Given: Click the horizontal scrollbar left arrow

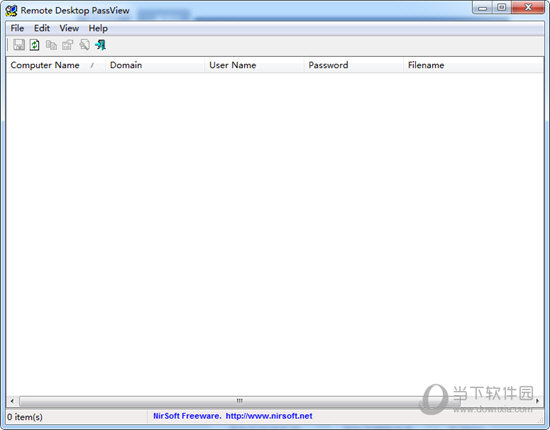Looking at the screenshot, I should pos(12,401).
